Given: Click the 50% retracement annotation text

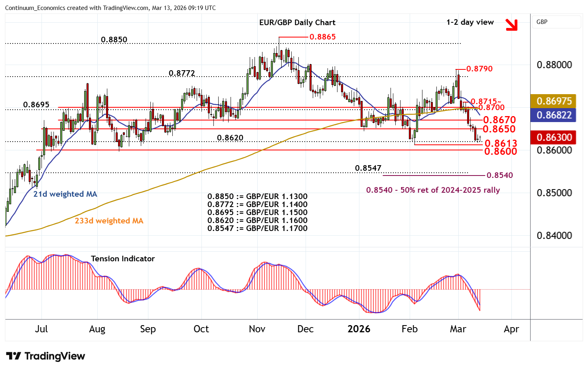Looking at the screenshot, I should coord(433,190).
